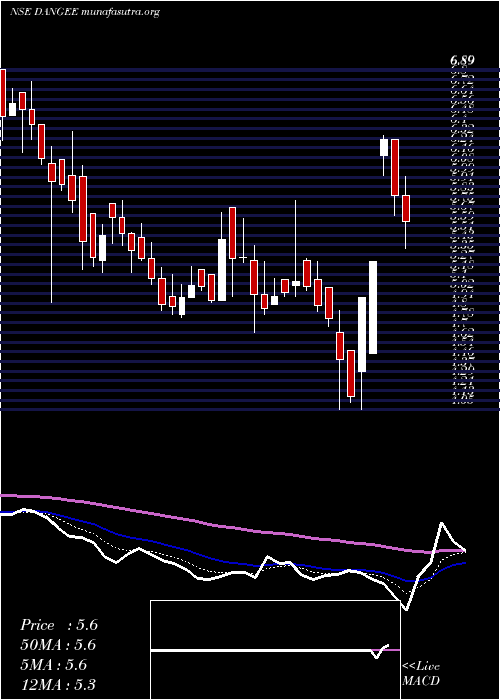Click inside the MACD inset panel
The width and height of the screenshot is (500, 700).
275,650
